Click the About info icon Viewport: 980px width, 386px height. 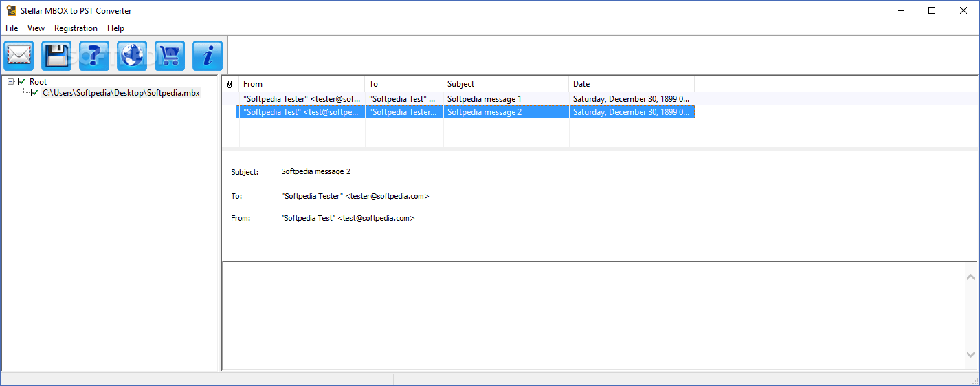[208, 56]
